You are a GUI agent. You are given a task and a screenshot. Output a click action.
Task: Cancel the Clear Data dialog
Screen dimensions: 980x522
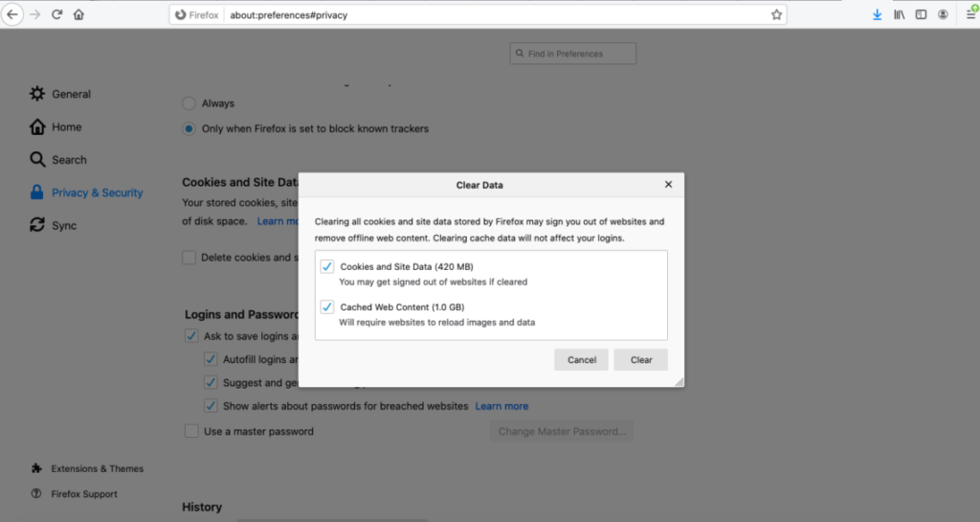581,359
